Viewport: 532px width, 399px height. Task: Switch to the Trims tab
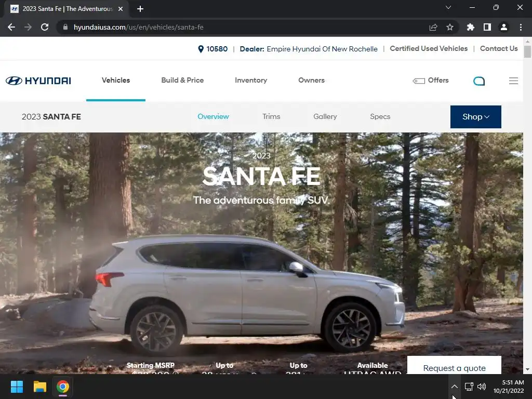pos(271,116)
